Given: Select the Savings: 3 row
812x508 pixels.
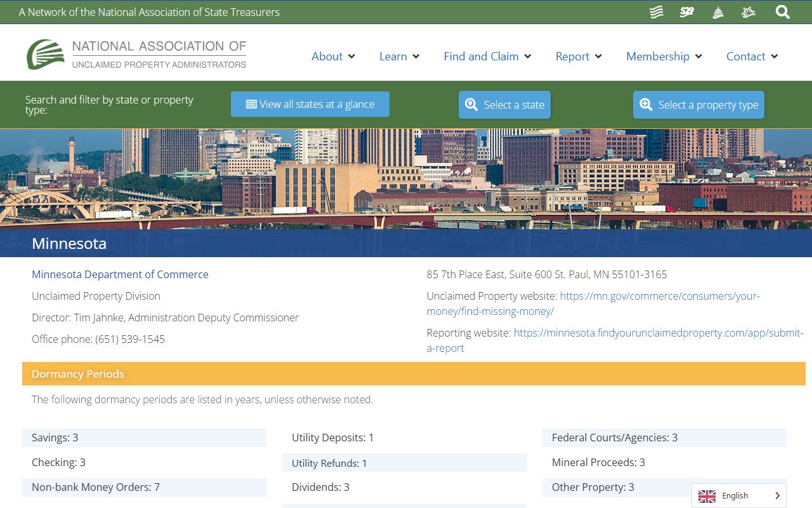Looking at the screenshot, I should (144, 438).
